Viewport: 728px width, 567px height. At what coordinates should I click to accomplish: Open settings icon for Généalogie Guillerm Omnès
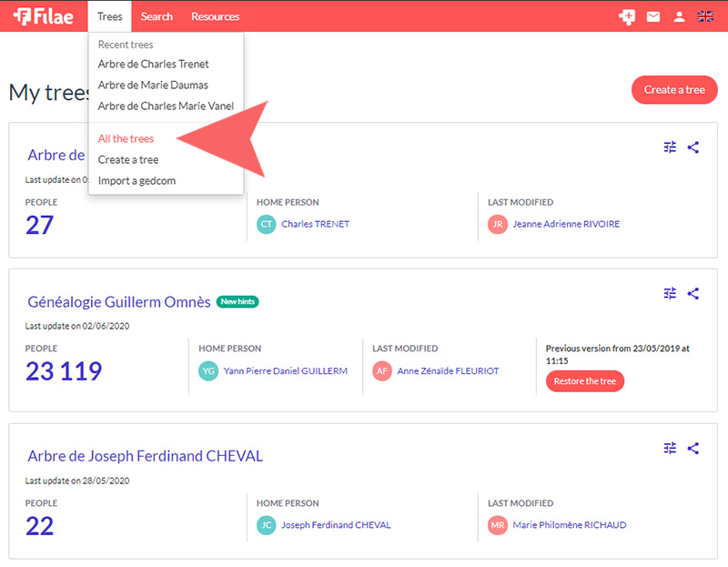(670, 293)
